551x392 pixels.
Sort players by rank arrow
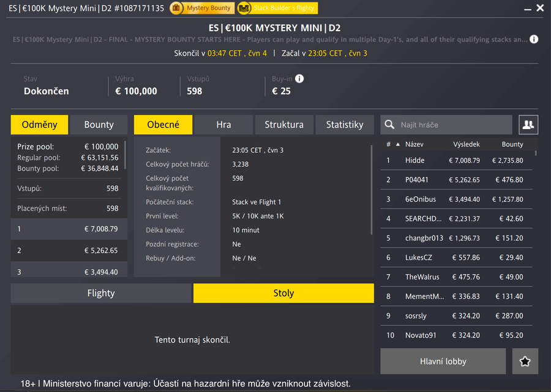click(398, 144)
